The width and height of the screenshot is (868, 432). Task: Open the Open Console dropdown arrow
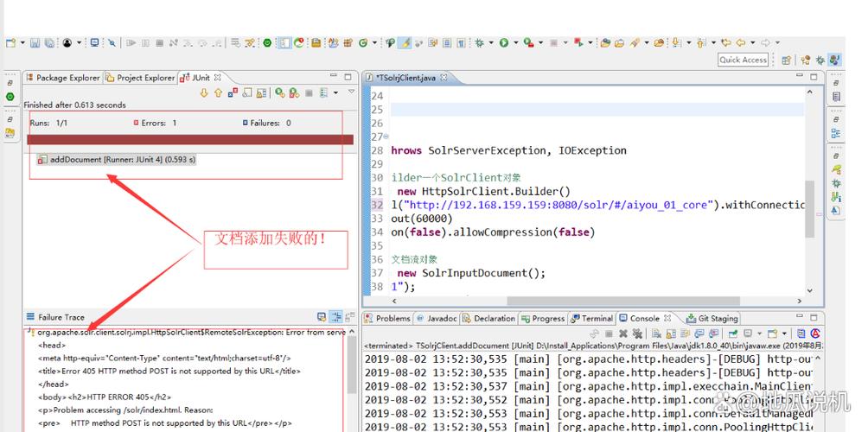784,334
